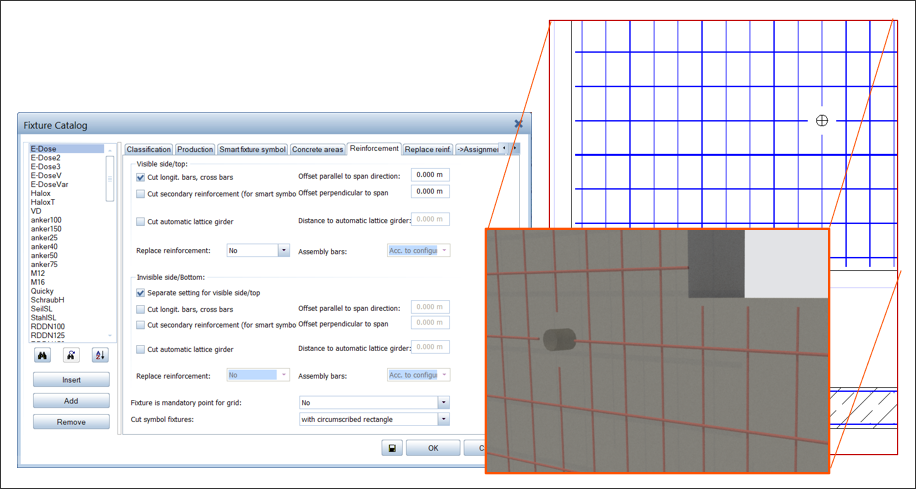
Task: Open Cut symbol fixtures dropdown
Action: point(442,420)
